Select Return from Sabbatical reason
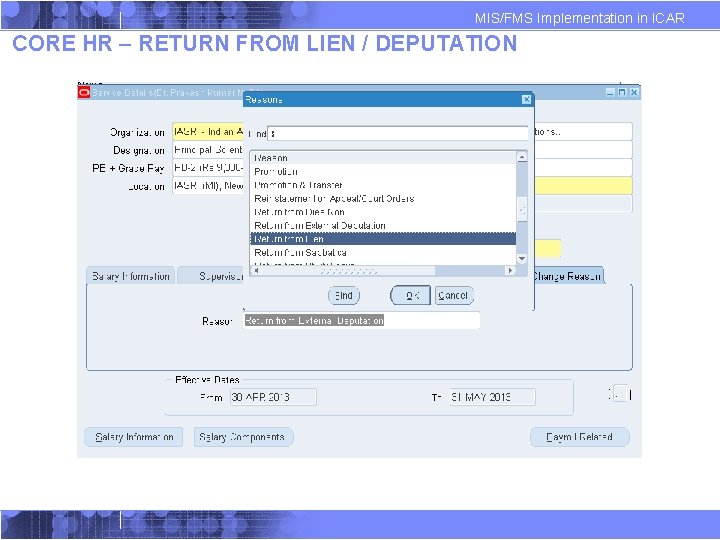The height and width of the screenshot is (540, 720). [383, 253]
